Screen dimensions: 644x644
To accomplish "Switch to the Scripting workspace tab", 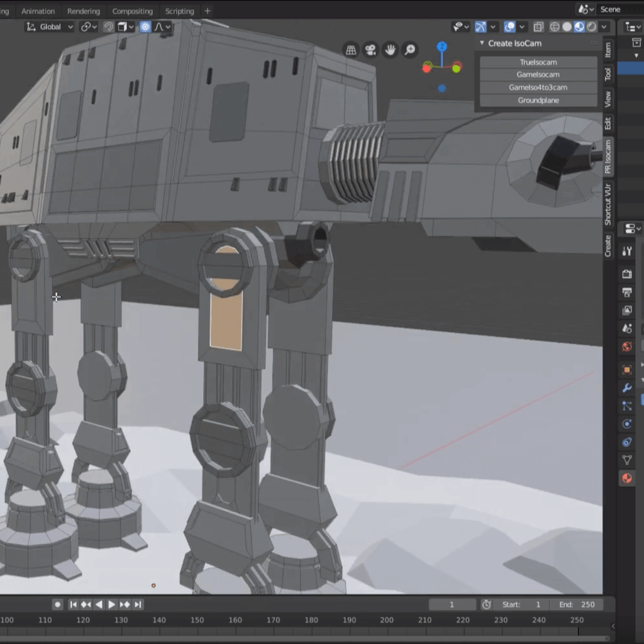I will pyautogui.click(x=179, y=11).
